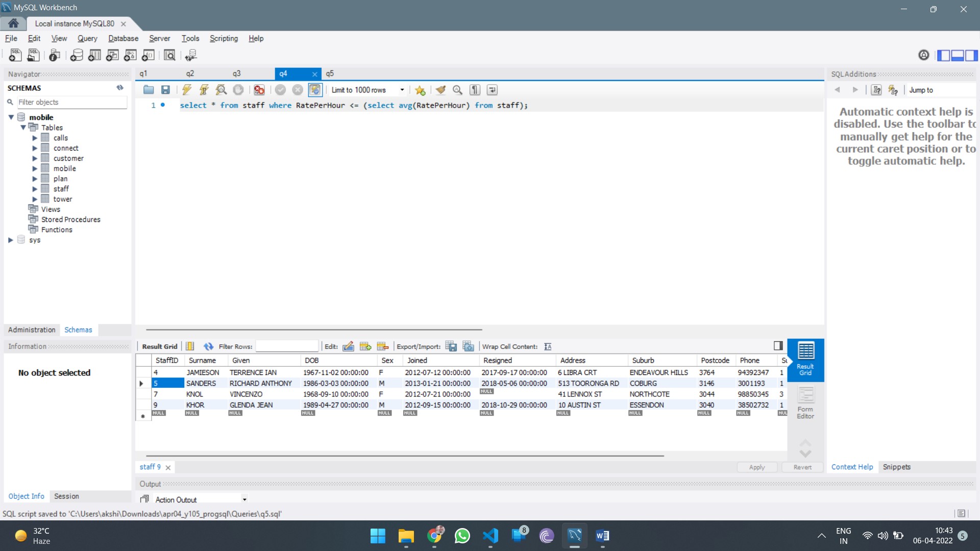Toggle word wrapping in editor

(x=492, y=90)
